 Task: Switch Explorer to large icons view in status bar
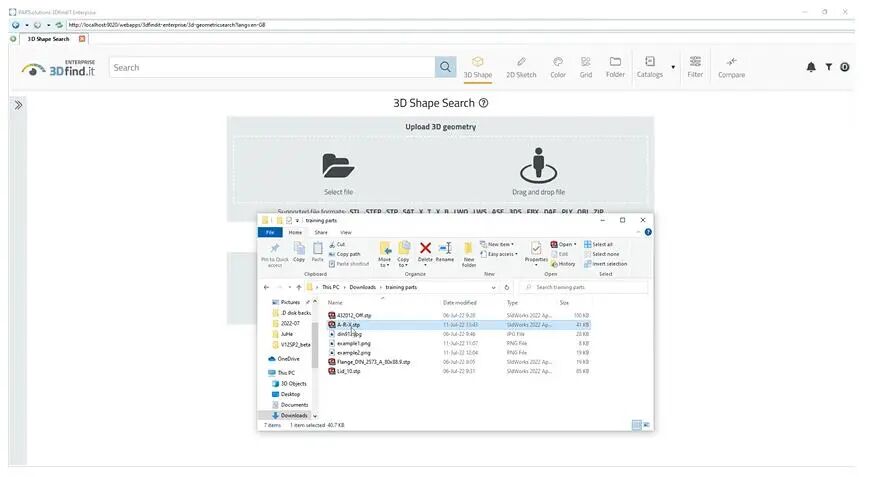[646, 425]
